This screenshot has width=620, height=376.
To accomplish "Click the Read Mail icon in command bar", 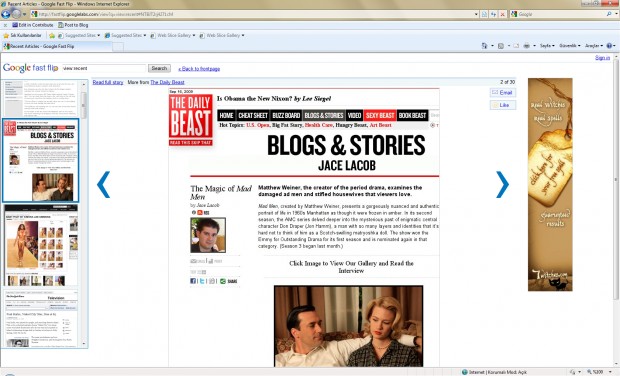I will click(516, 46).
